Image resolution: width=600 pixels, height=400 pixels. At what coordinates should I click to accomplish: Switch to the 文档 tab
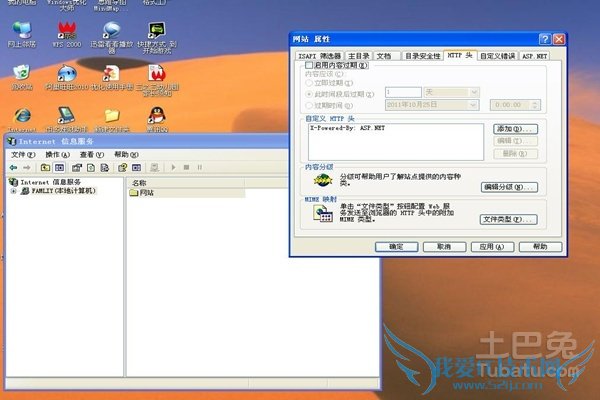click(x=384, y=56)
